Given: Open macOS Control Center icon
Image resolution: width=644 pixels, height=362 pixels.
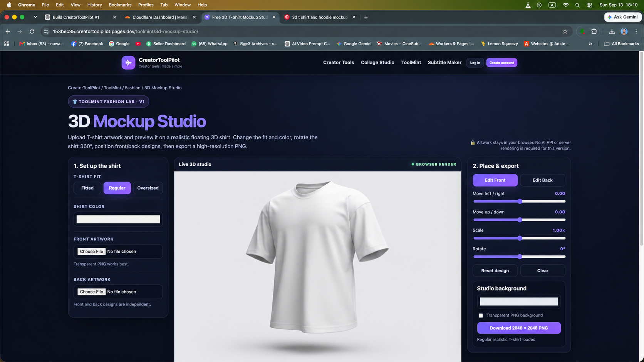Looking at the screenshot, I should click(x=590, y=5).
